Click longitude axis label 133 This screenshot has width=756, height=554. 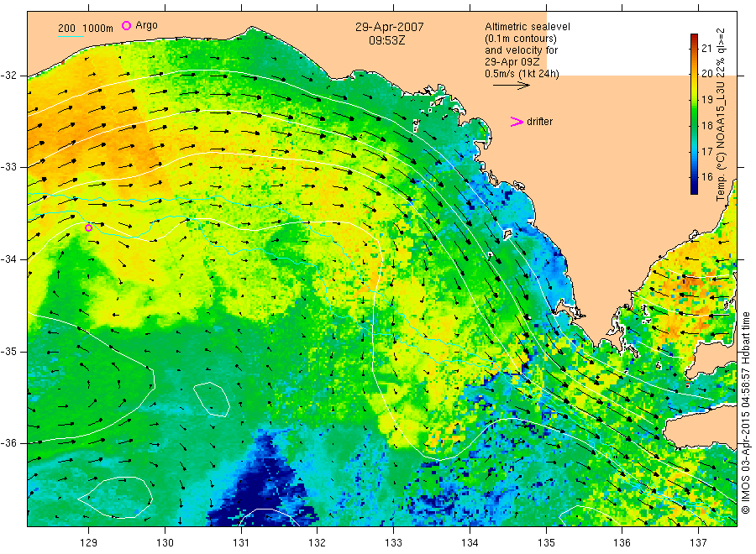(x=393, y=543)
